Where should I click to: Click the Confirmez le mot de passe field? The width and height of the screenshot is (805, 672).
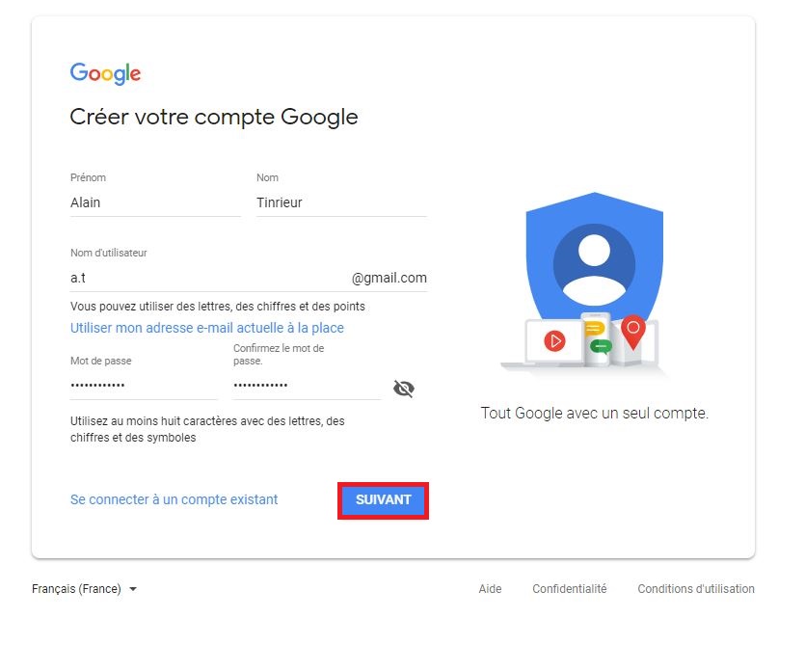307,386
